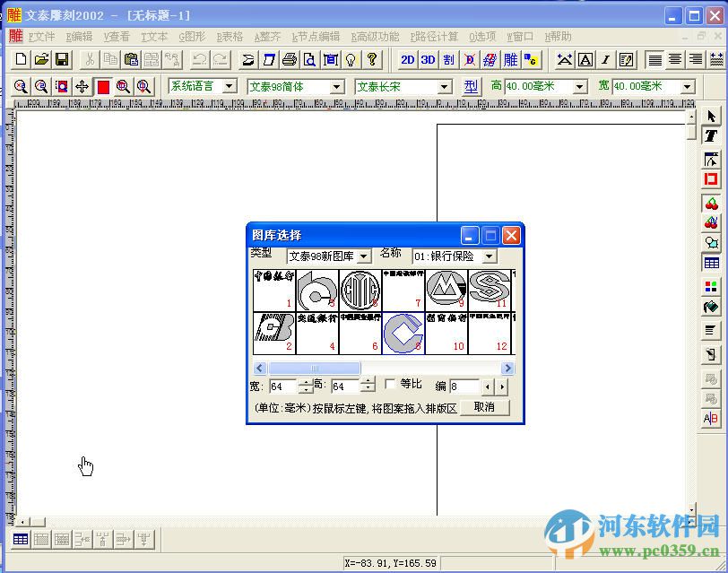Print the document with the printer icon
The height and width of the screenshot is (573, 728).
(290, 59)
